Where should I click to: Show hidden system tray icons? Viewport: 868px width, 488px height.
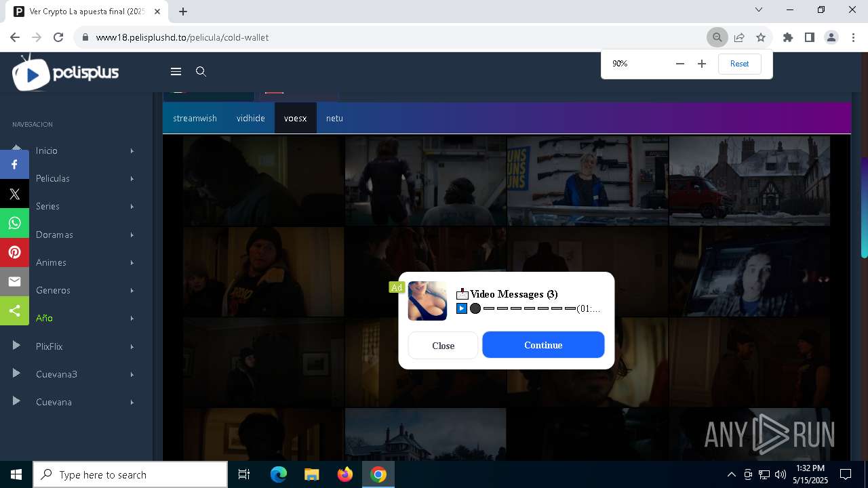(x=731, y=474)
